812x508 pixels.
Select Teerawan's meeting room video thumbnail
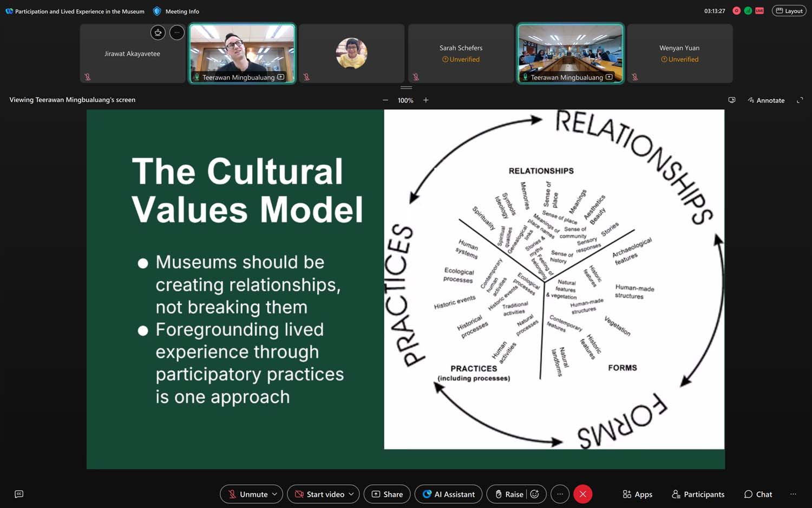[570, 53]
